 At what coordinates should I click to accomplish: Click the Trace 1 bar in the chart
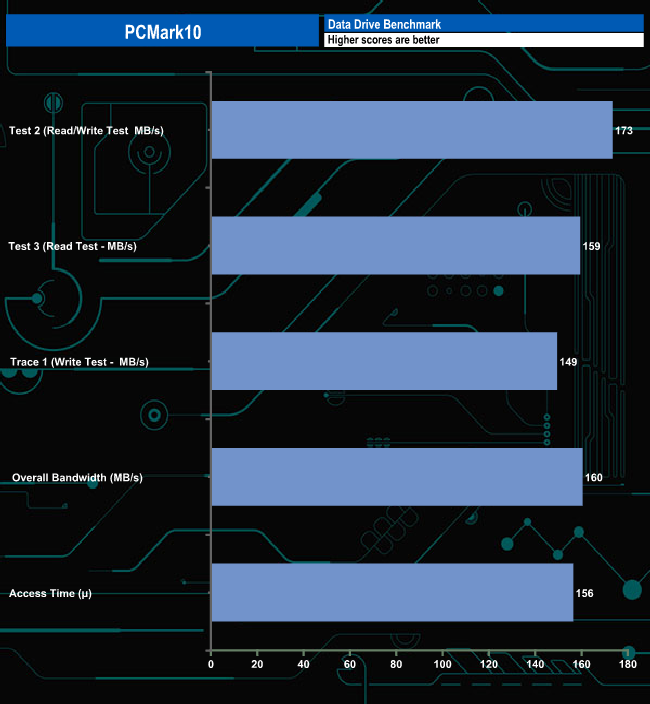pyautogui.click(x=384, y=361)
